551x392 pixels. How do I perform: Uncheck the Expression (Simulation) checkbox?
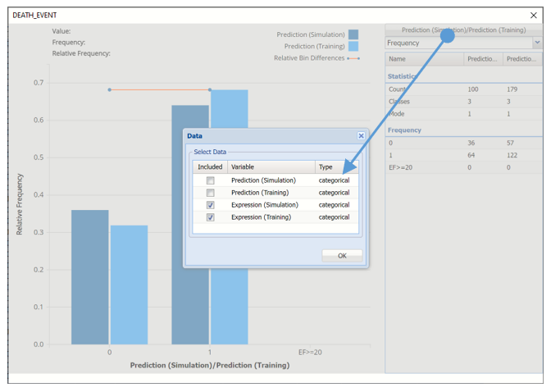[211, 205]
